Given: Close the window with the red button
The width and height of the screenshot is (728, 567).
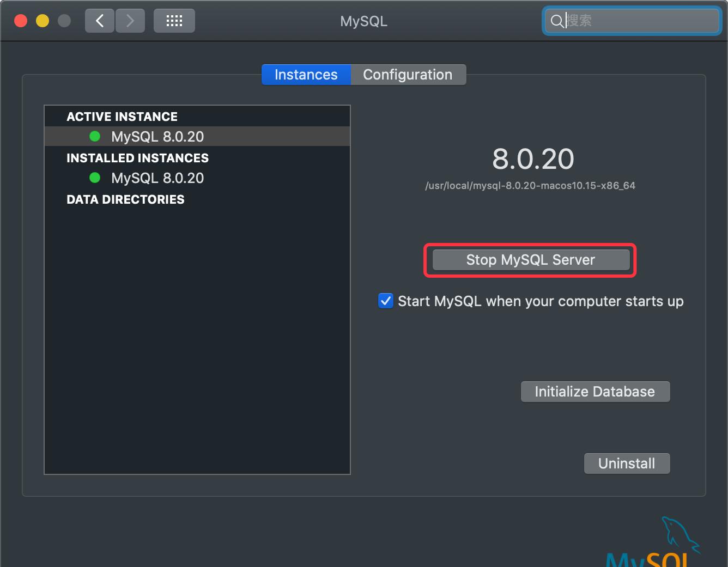Looking at the screenshot, I should (x=21, y=21).
